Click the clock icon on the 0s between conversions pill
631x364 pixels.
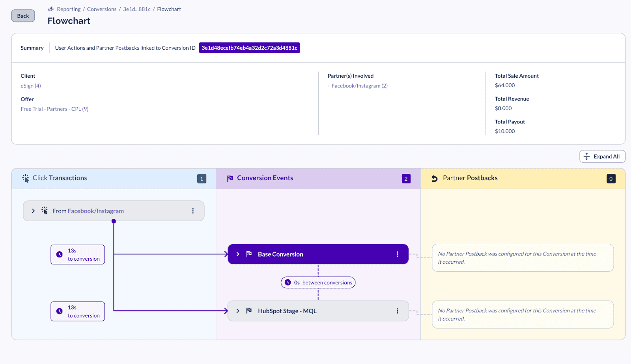[x=288, y=282]
